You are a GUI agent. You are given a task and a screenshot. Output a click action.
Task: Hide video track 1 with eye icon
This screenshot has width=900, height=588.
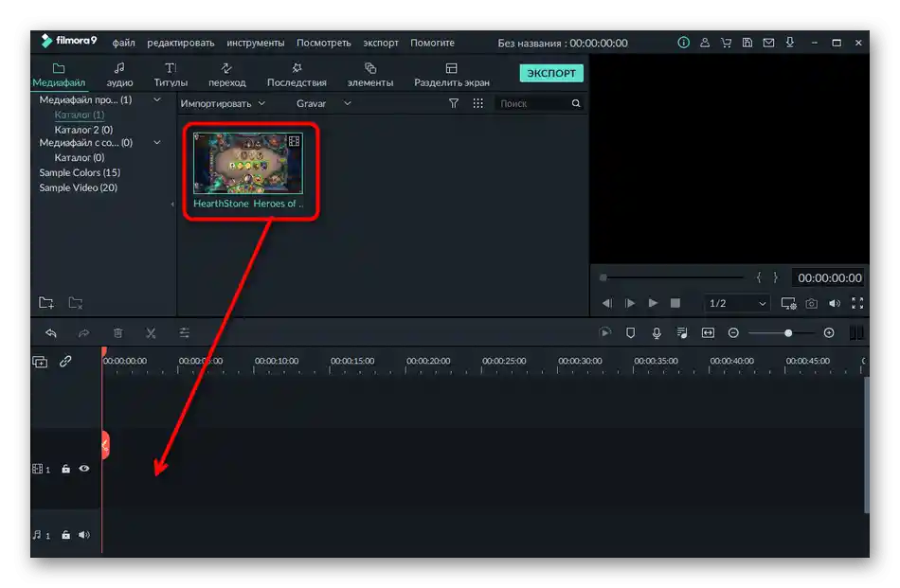click(84, 469)
